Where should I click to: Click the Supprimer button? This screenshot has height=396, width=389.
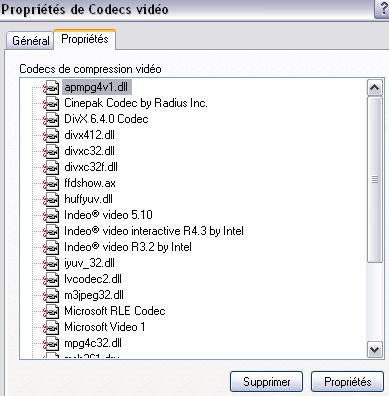[266, 382]
